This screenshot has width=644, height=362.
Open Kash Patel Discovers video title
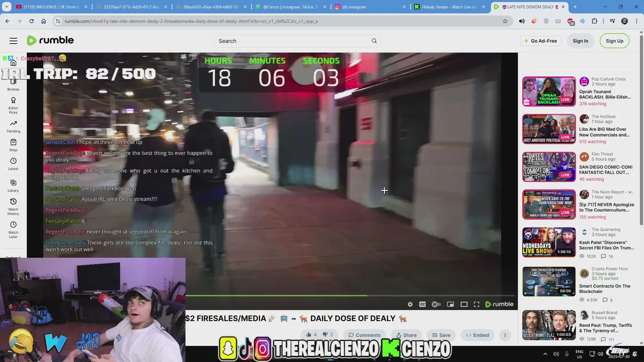point(606,245)
